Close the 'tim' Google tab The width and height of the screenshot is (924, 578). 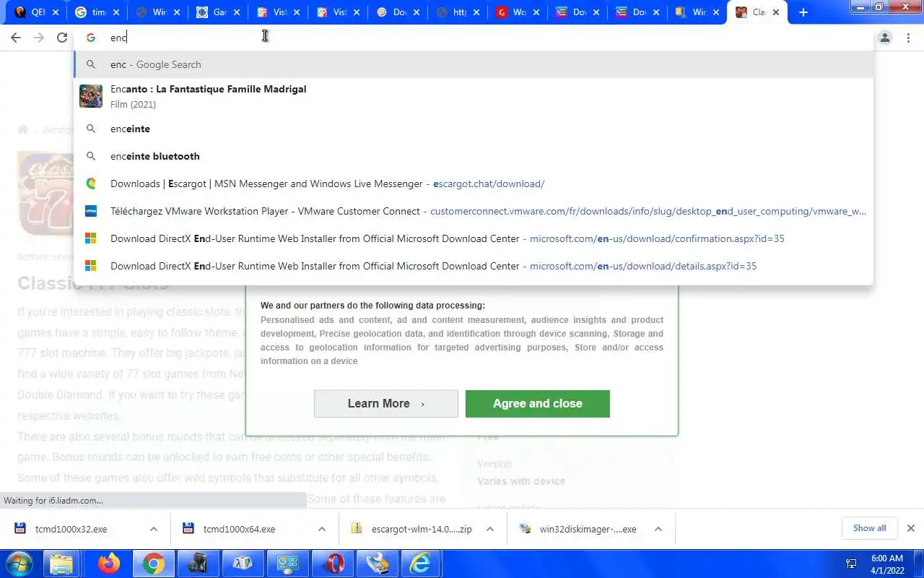pyautogui.click(x=116, y=12)
